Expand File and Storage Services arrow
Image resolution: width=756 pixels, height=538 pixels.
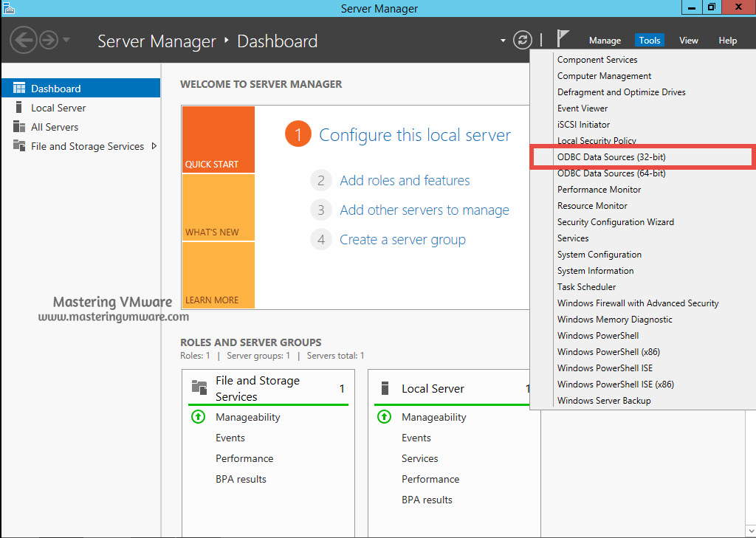154,145
